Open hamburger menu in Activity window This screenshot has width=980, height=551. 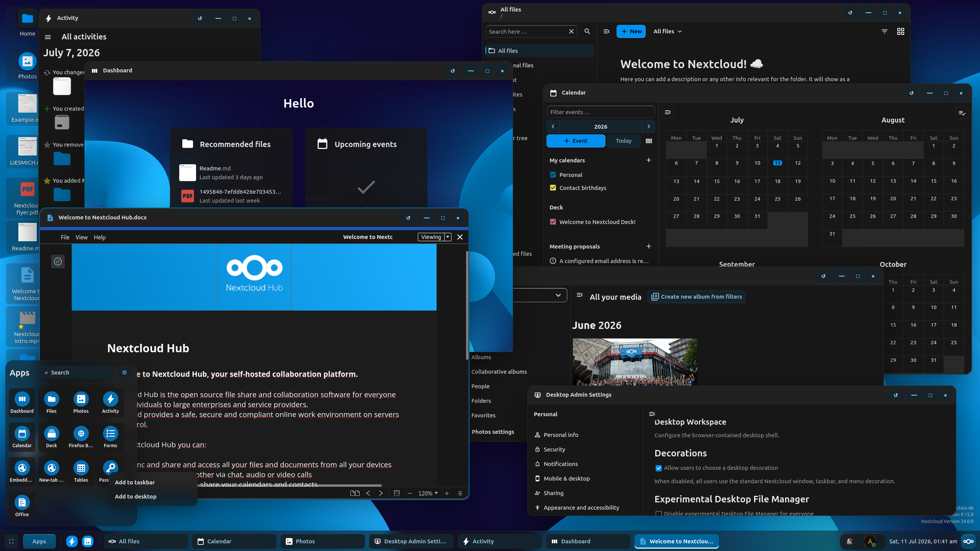48,37
